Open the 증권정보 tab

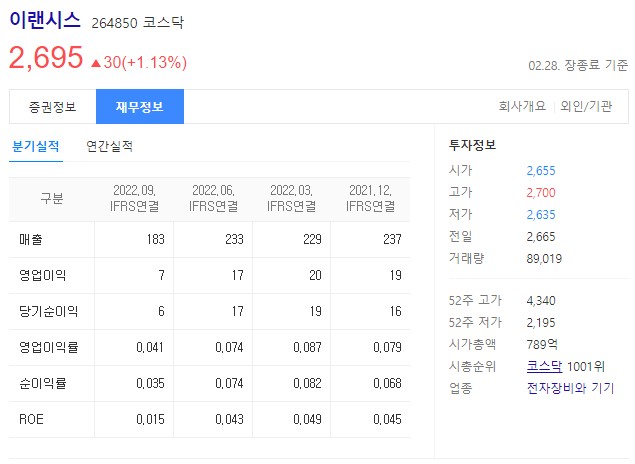point(53,107)
